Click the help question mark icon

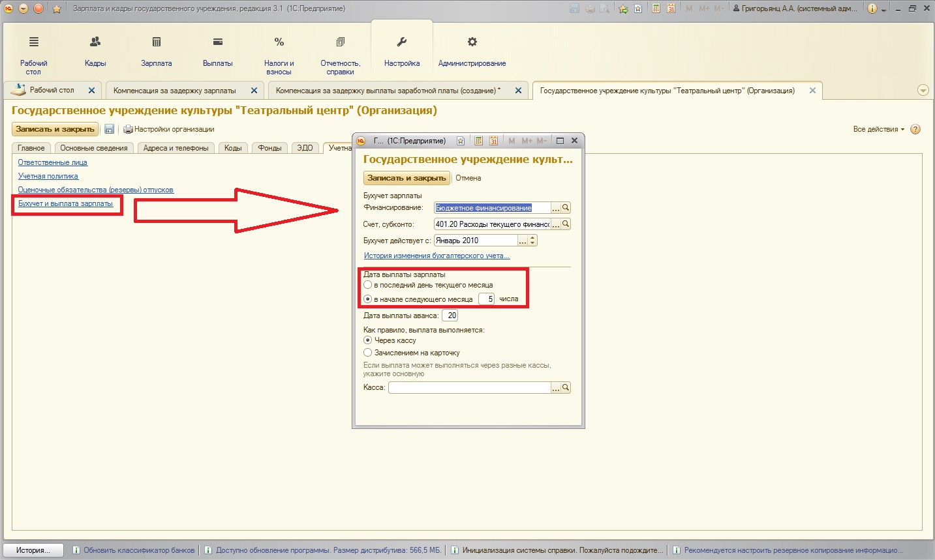click(x=915, y=129)
